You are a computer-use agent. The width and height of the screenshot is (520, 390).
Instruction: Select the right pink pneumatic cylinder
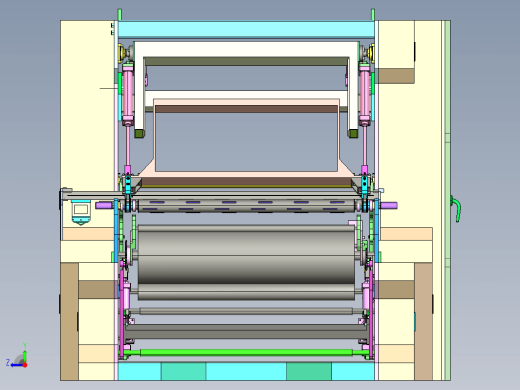coord(364,94)
